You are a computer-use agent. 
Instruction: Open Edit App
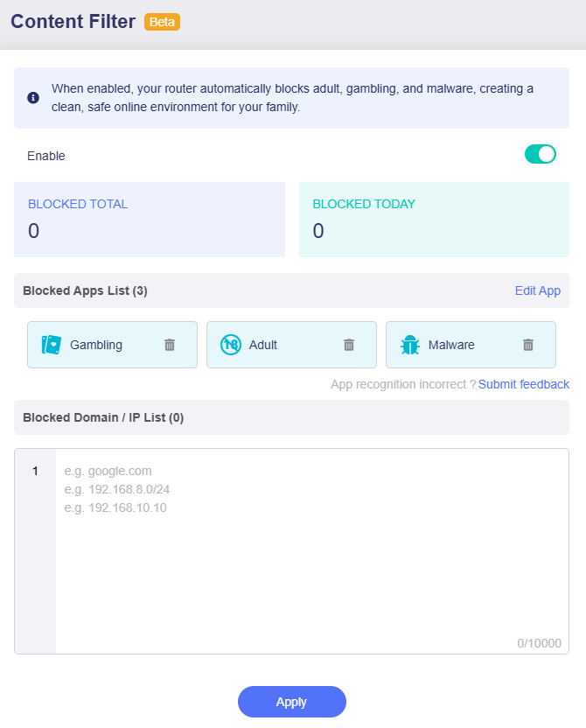[537, 290]
